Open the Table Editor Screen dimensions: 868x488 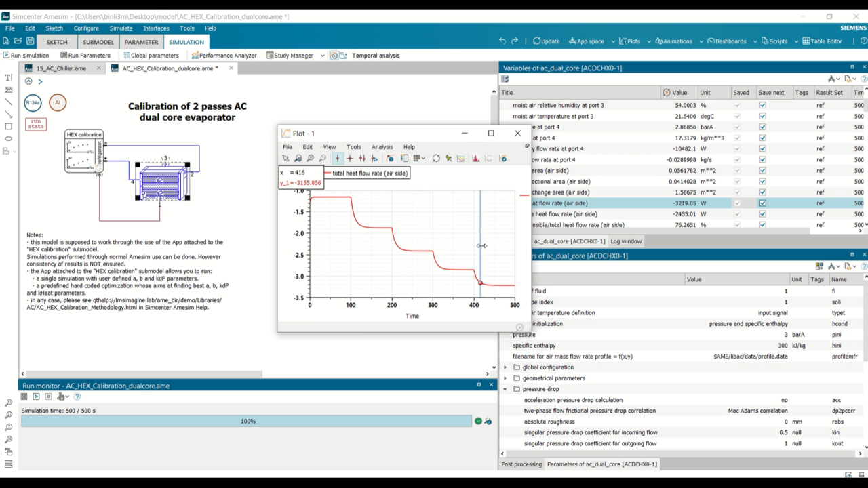(823, 41)
